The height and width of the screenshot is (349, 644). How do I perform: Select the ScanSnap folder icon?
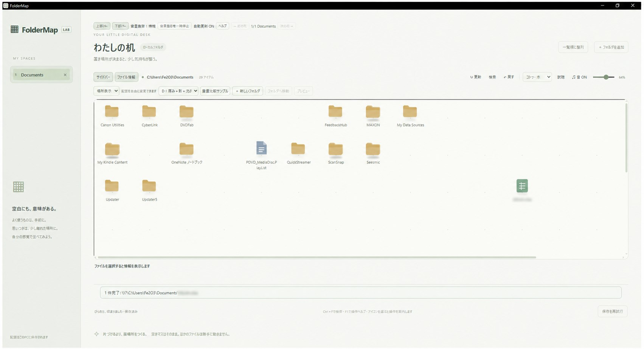(x=335, y=149)
